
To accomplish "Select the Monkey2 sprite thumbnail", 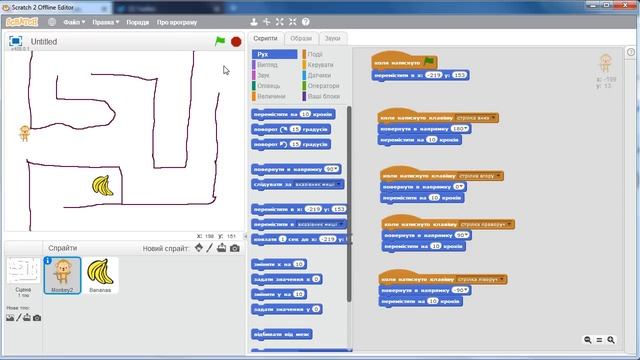I will [x=62, y=275].
